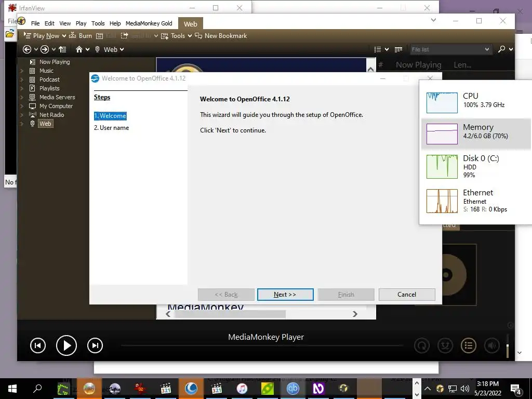Select Net Radio in the tree

pos(51,115)
